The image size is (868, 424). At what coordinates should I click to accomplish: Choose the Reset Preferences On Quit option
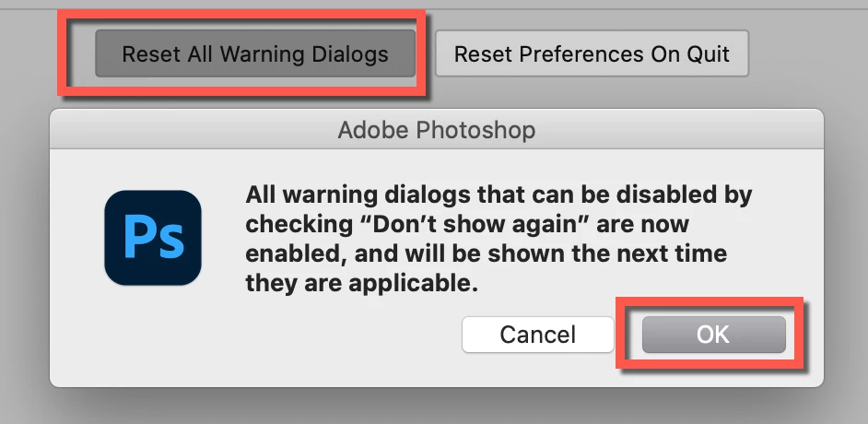(x=592, y=53)
